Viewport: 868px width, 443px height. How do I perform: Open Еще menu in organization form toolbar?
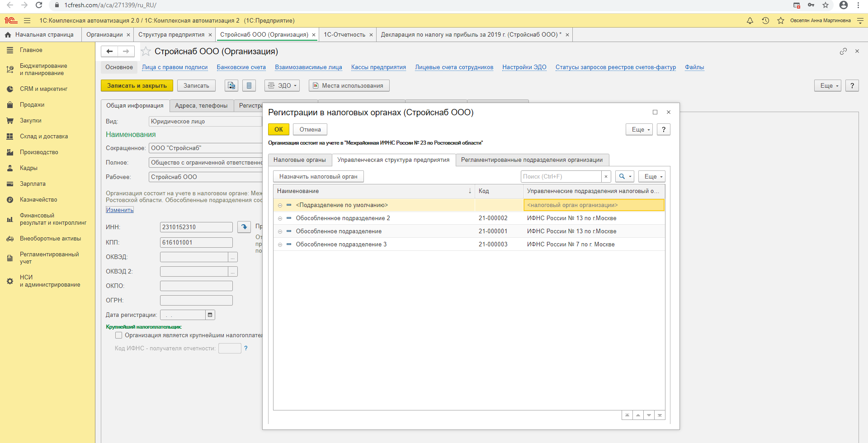tap(828, 85)
